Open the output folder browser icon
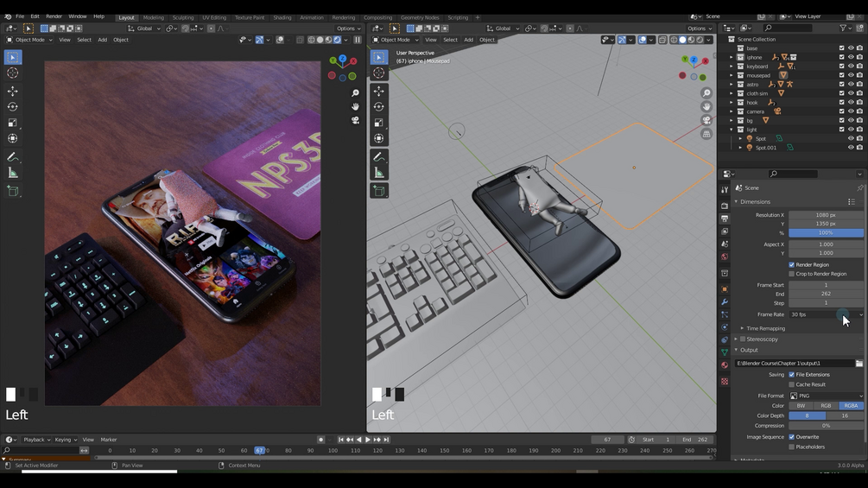Image resolution: width=868 pixels, height=488 pixels. coord(859,364)
